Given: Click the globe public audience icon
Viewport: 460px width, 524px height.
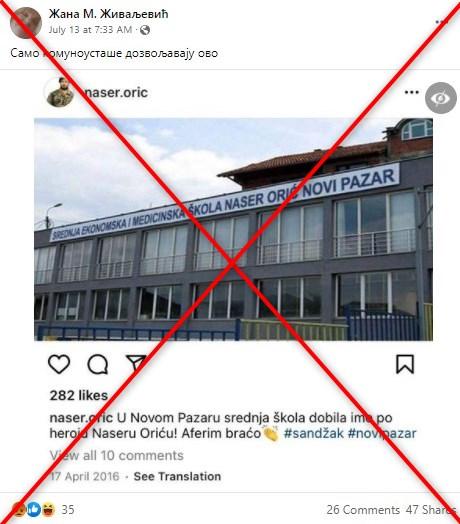Looking at the screenshot, I should [145, 30].
